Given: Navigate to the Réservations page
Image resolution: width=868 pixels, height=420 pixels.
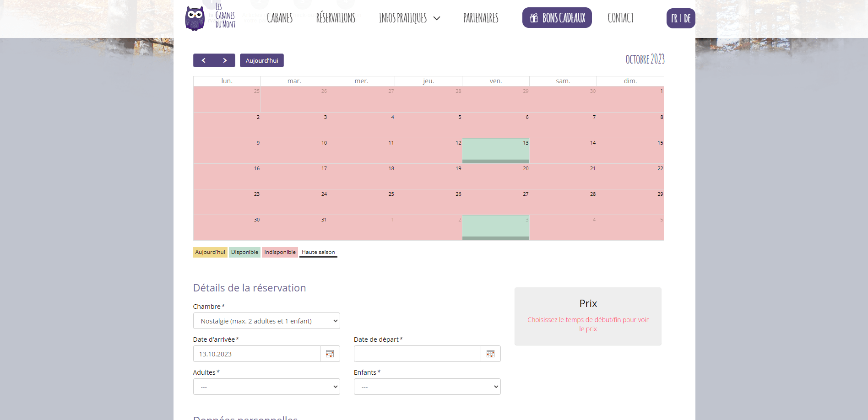Looking at the screenshot, I should 336,18.
